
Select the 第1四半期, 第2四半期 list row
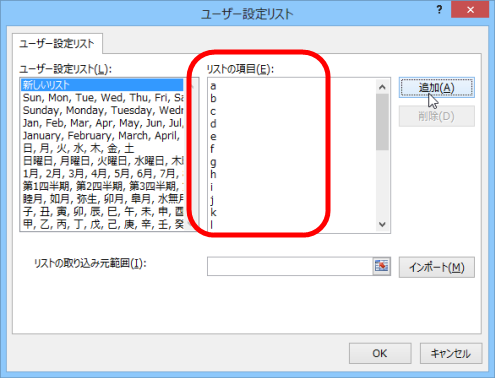point(102,186)
